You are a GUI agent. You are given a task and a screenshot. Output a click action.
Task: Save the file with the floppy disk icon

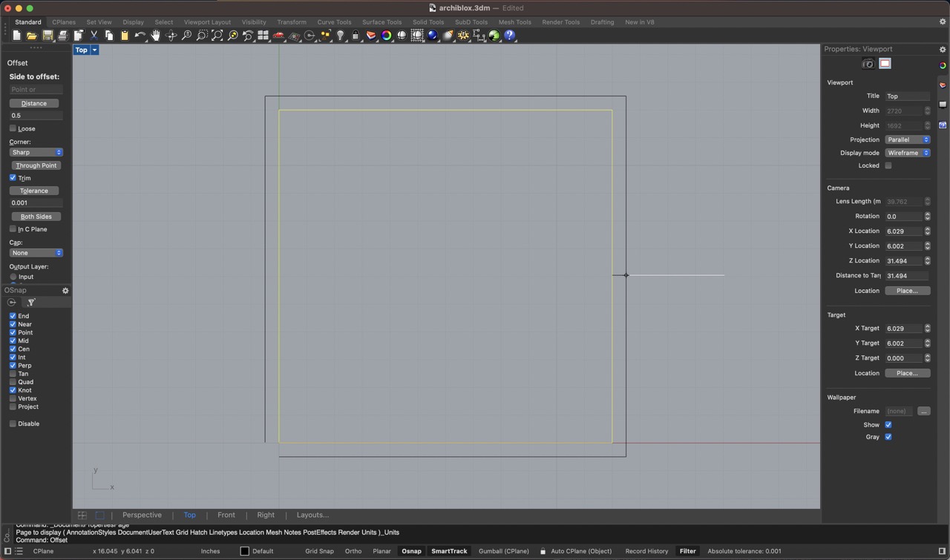(x=47, y=36)
